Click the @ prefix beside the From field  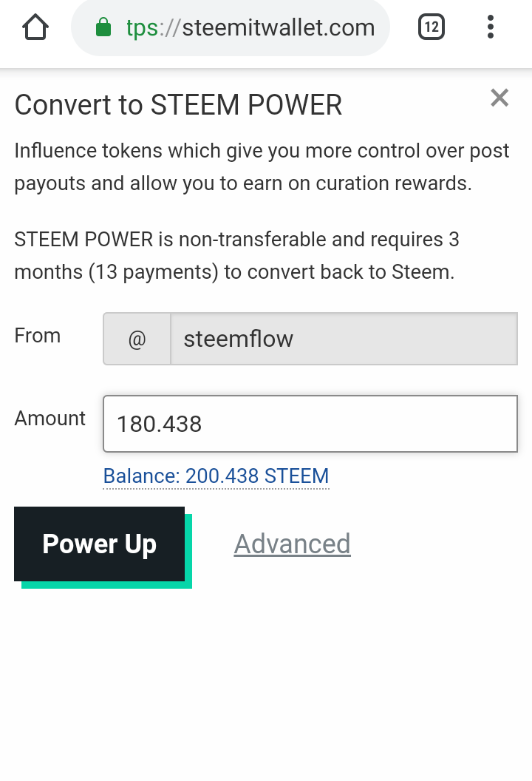pos(137,339)
